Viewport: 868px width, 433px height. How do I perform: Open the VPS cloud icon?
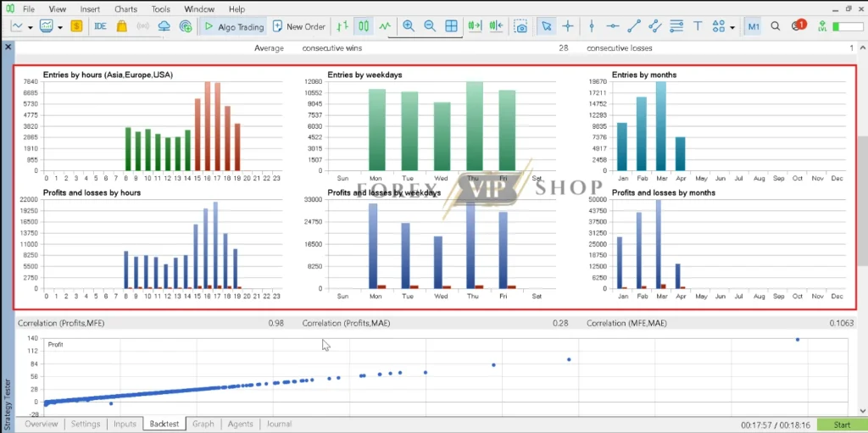(164, 26)
